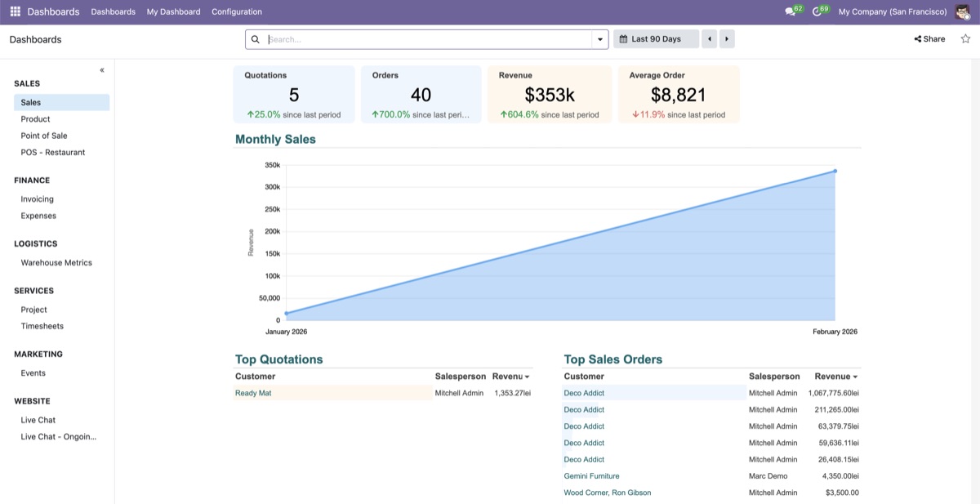Click into the Search input field
This screenshot has width=980, height=504.
pyautogui.click(x=429, y=39)
